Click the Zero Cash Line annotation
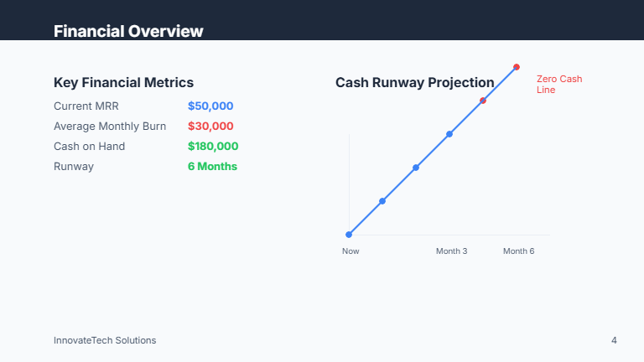This screenshot has height=362, width=644. click(559, 84)
